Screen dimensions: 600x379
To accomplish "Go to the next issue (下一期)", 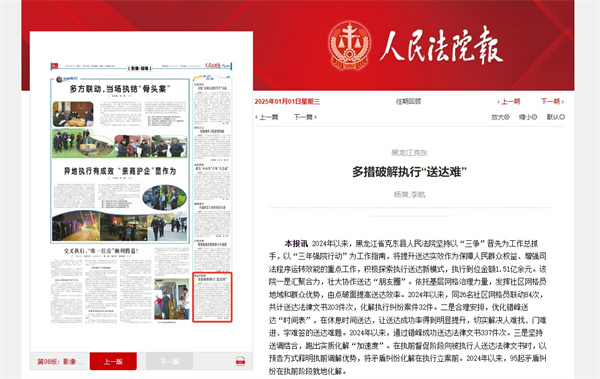I will pyautogui.click(x=552, y=101).
